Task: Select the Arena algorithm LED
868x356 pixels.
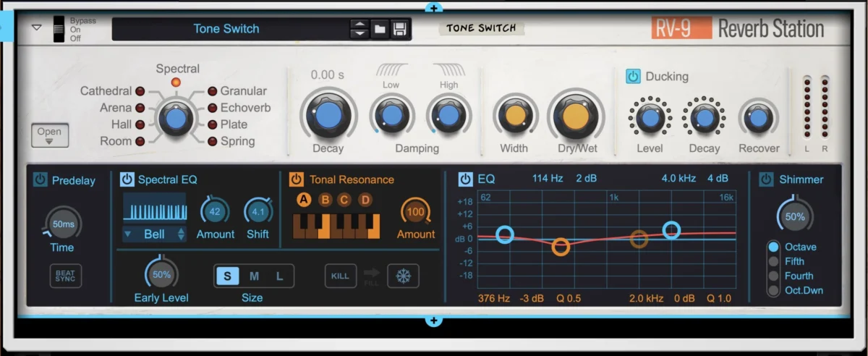Action: click(x=140, y=109)
